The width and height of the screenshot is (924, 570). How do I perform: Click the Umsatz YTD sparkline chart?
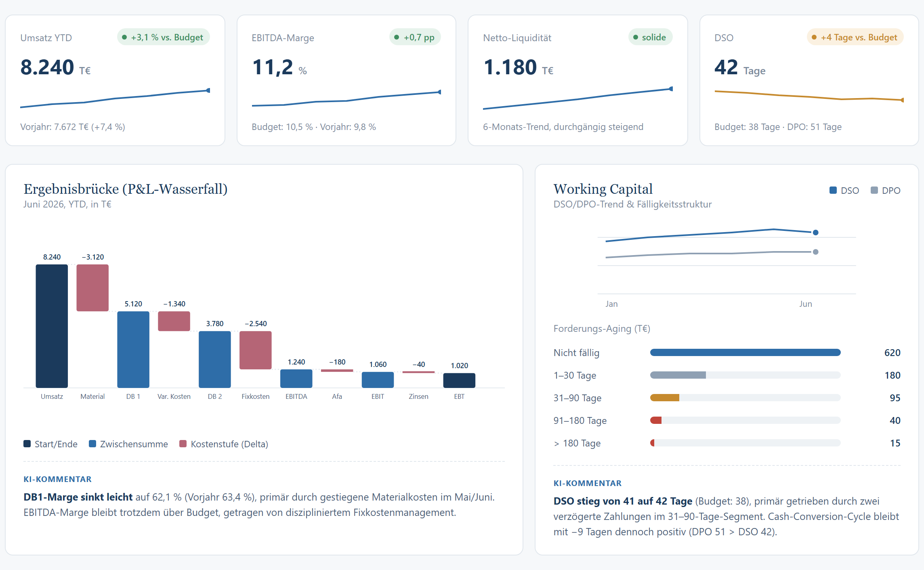pos(115,98)
